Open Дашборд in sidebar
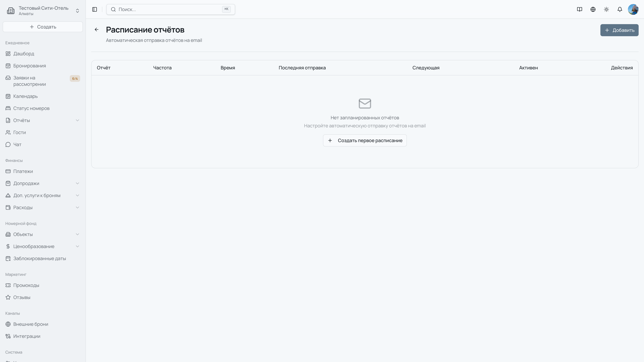 point(43,54)
